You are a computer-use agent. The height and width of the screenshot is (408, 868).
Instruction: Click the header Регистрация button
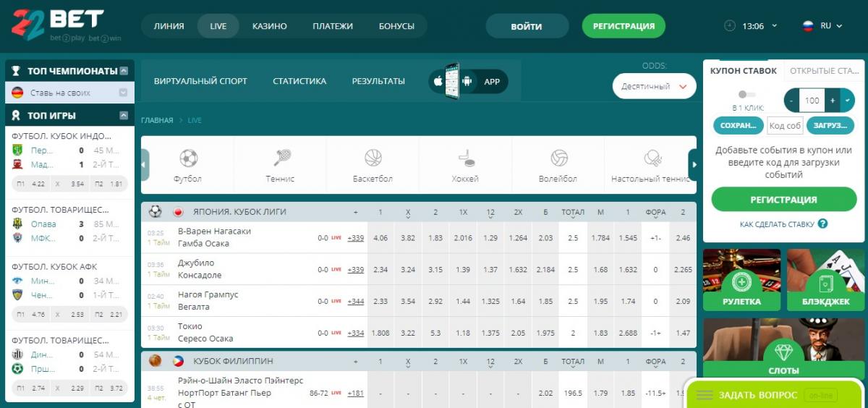(624, 26)
